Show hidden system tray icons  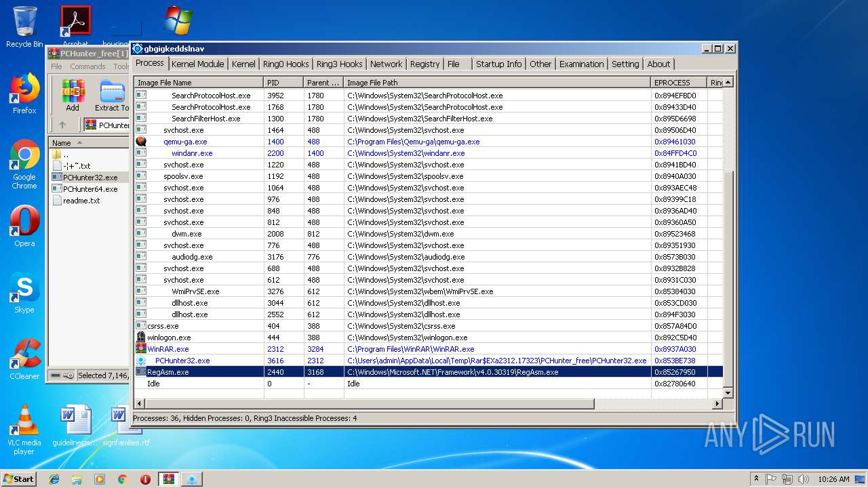[x=756, y=479]
